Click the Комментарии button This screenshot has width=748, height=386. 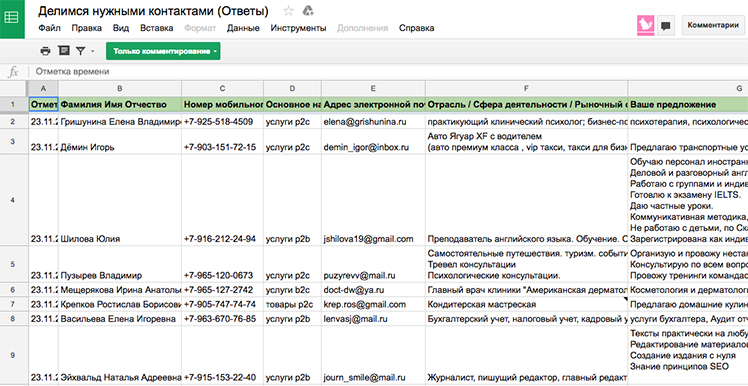[713, 26]
